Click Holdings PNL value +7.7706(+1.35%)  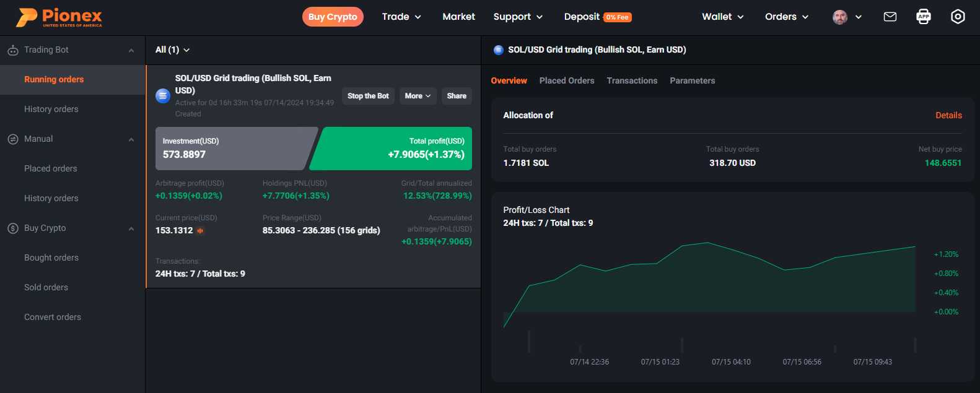[x=295, y=196]
